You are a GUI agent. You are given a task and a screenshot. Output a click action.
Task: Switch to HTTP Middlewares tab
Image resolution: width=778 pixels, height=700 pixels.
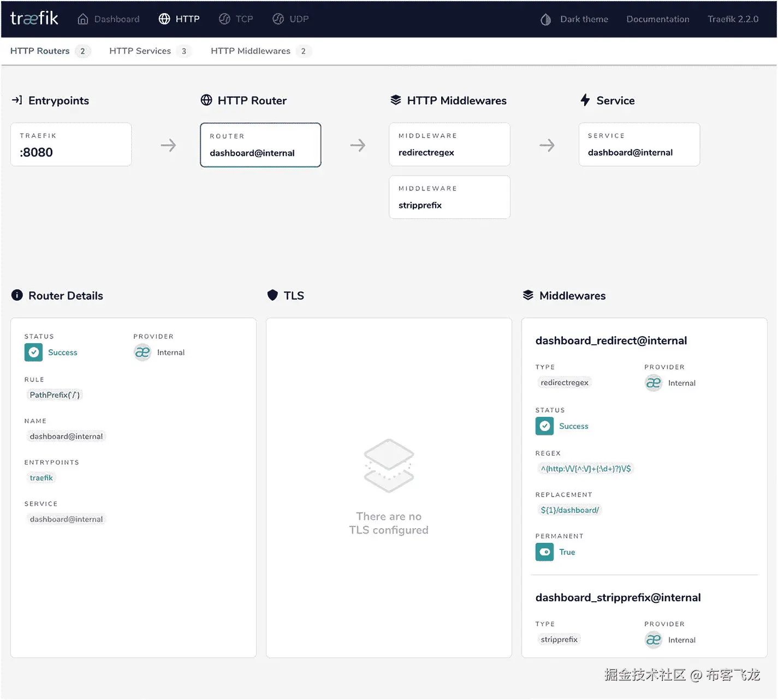tap(261, 51)
